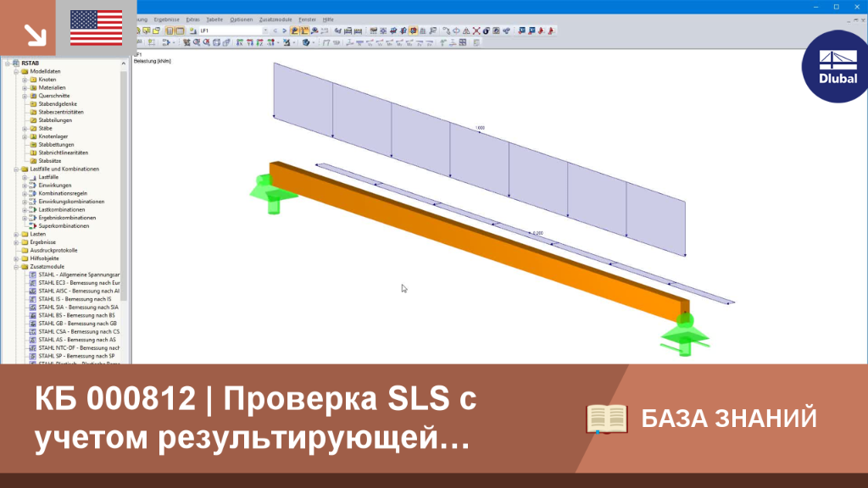
Task: Click the book icon beside База знаний
Action: 607,419
